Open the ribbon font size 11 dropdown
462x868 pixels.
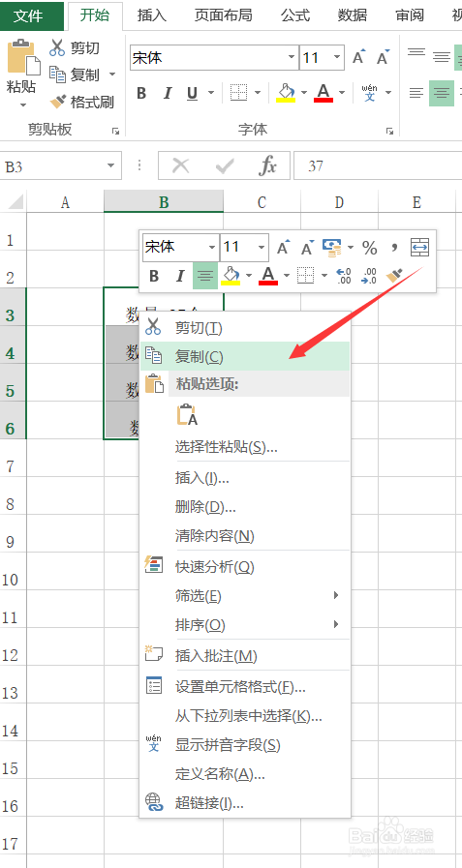point(337,57)
